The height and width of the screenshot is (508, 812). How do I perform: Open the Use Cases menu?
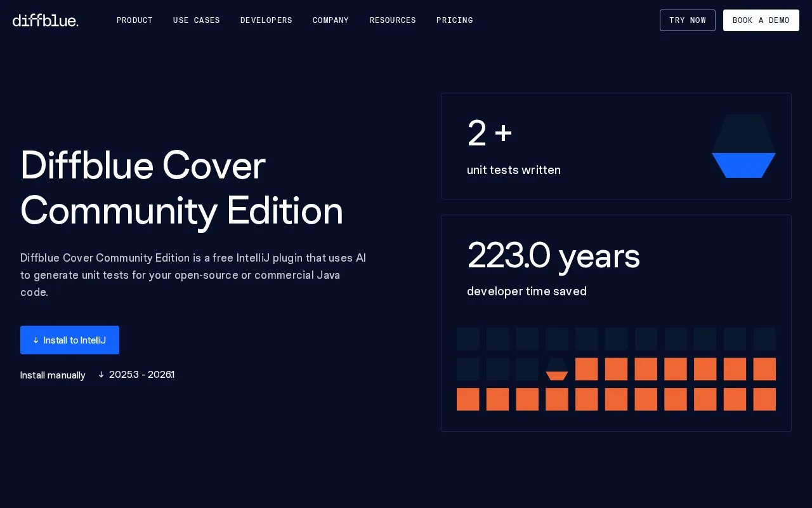pyautogui.click(x=197, y=20)
